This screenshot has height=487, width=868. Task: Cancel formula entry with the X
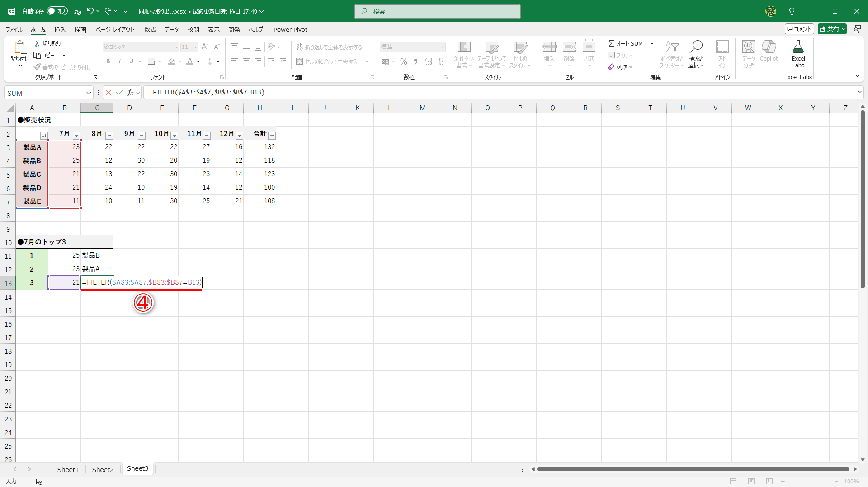click(x=108, y=92)
